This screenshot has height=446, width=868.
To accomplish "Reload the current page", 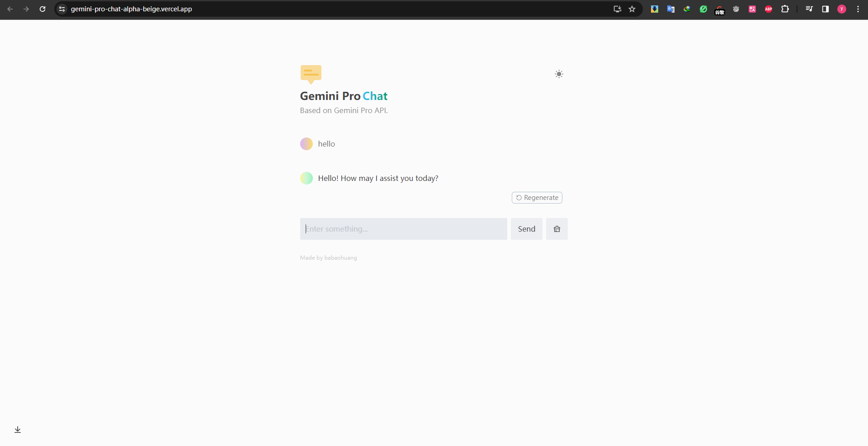I will click(x=42, y=9).
